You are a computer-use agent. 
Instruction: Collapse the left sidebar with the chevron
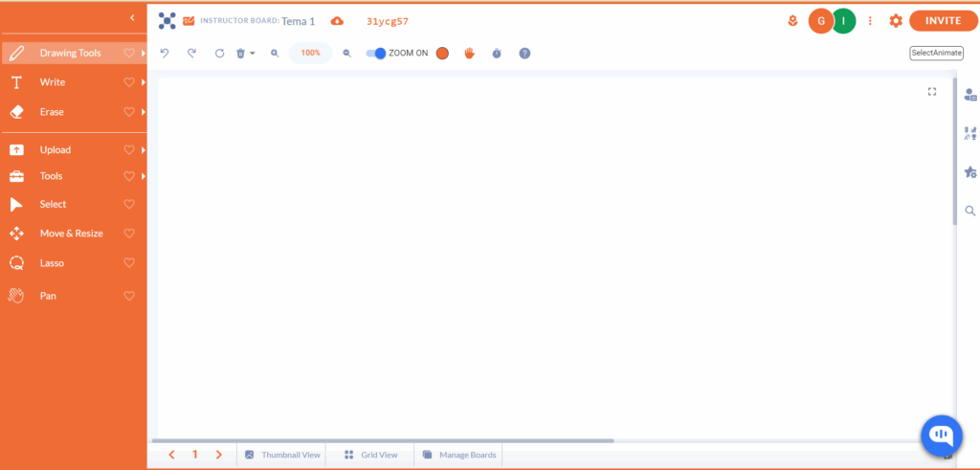pyautogui.click(x=132, y=18)
